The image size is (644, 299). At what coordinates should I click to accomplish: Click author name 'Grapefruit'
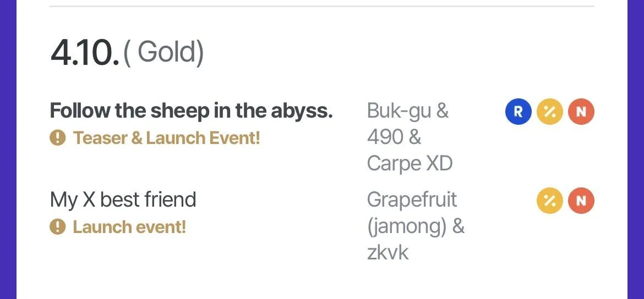coord(412,200)
